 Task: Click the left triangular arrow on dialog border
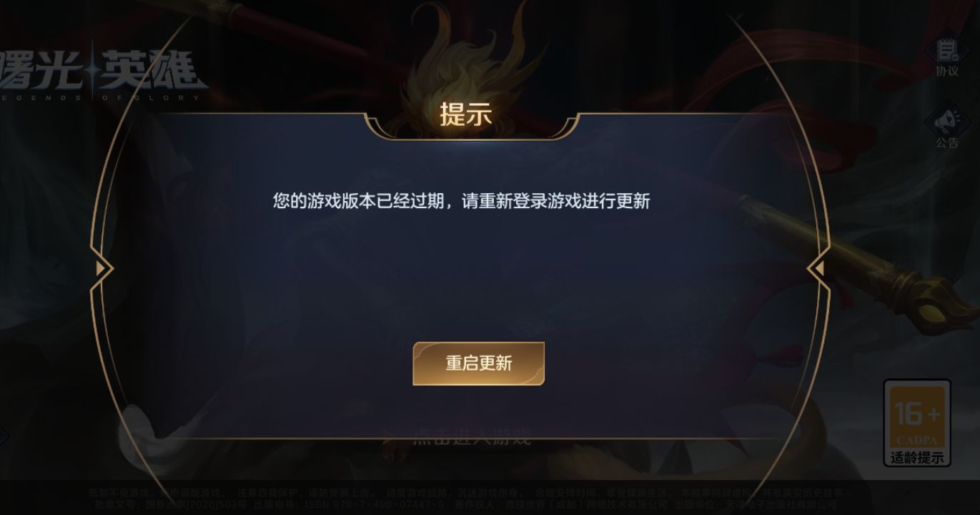coord(103,268)
